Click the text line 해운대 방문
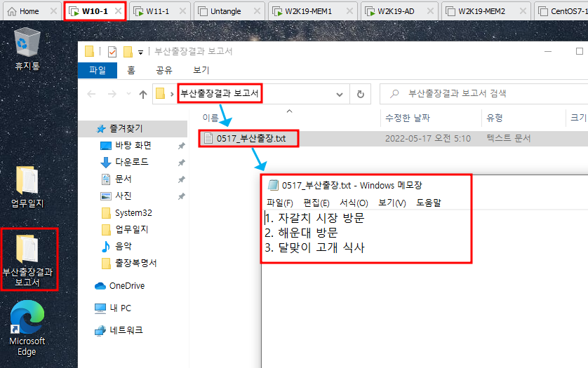 (308, 233)
